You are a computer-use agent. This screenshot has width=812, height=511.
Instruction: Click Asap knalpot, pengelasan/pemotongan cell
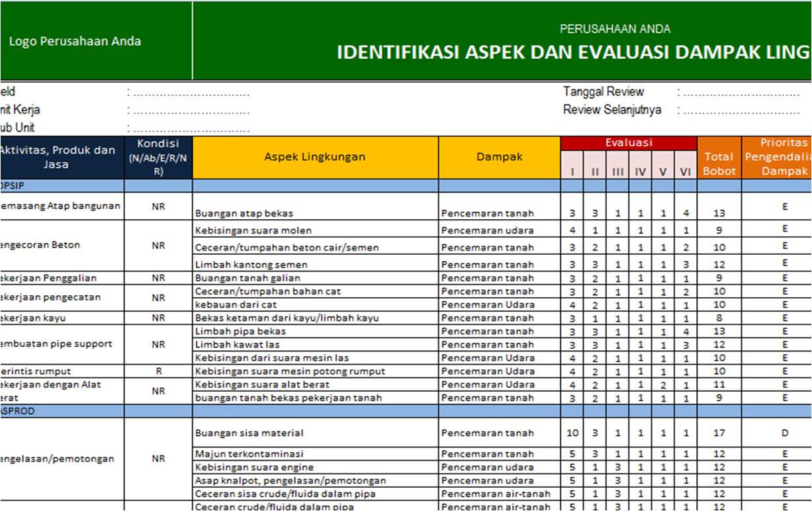point(315,481)
